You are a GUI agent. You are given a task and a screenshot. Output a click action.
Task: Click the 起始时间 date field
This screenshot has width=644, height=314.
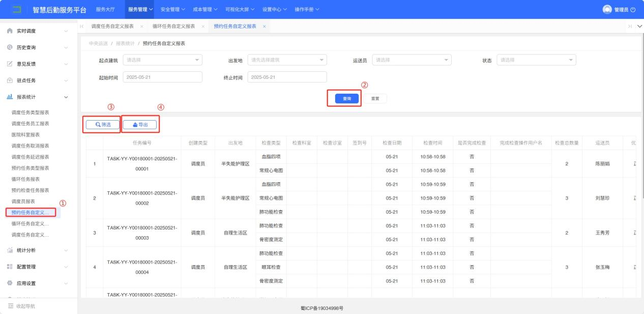(x=163, y=77)
